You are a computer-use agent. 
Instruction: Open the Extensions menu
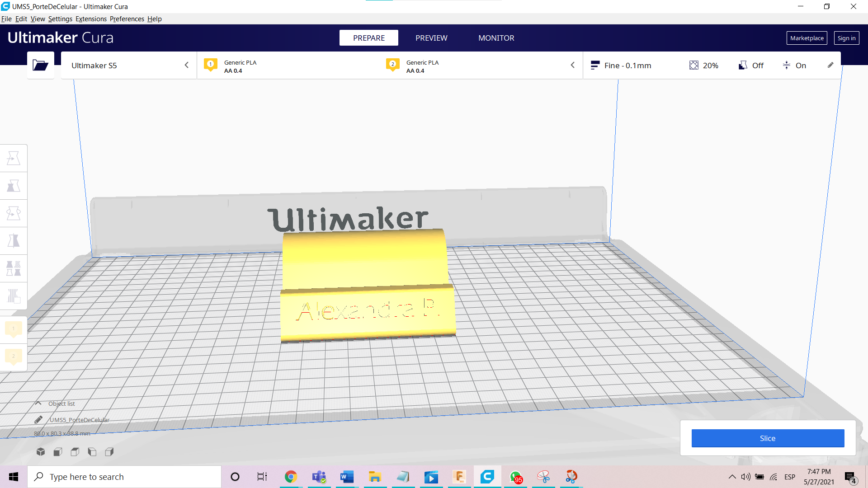[91, 19]
